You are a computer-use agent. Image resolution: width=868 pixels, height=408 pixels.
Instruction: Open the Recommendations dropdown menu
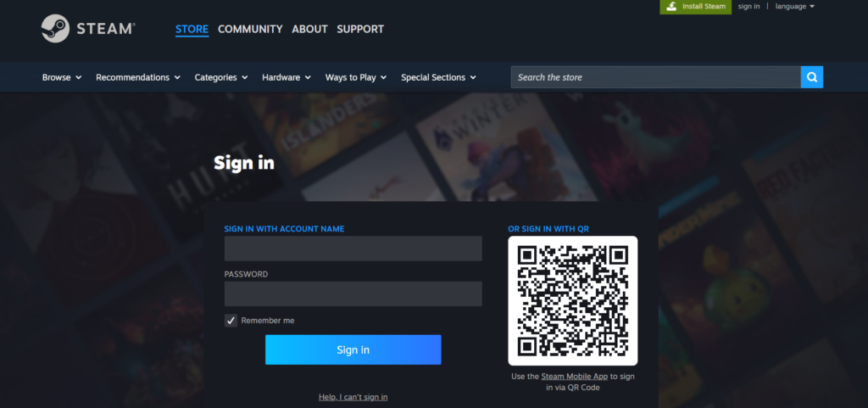(138, 77)
